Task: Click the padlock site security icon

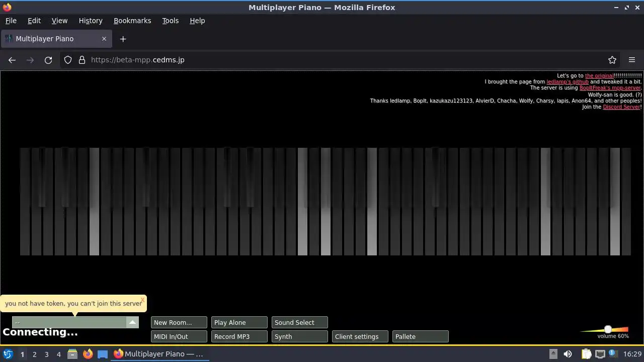Action: (82, 60)
